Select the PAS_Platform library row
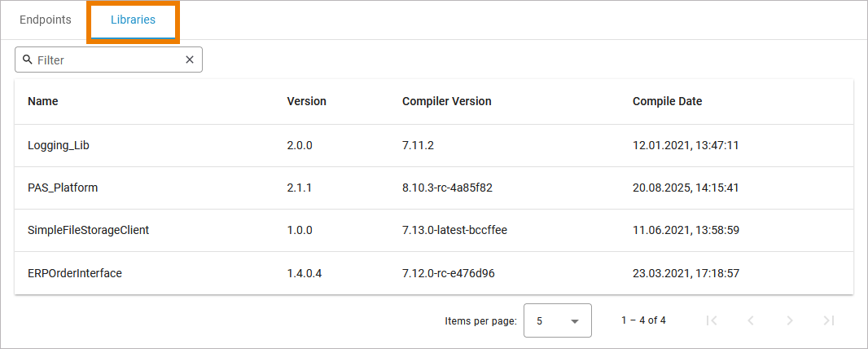Screen dimensions: 868x349 (x=63, y=188)
